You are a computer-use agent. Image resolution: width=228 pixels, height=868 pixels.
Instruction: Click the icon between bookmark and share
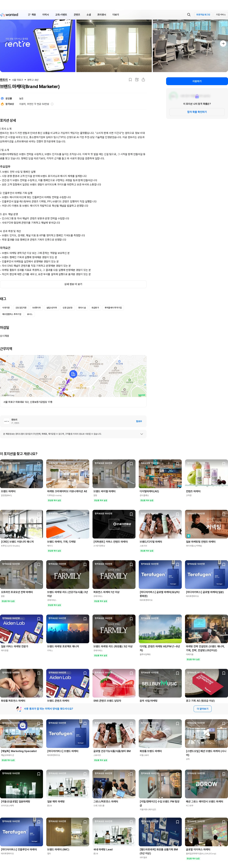tap(137, 80)
